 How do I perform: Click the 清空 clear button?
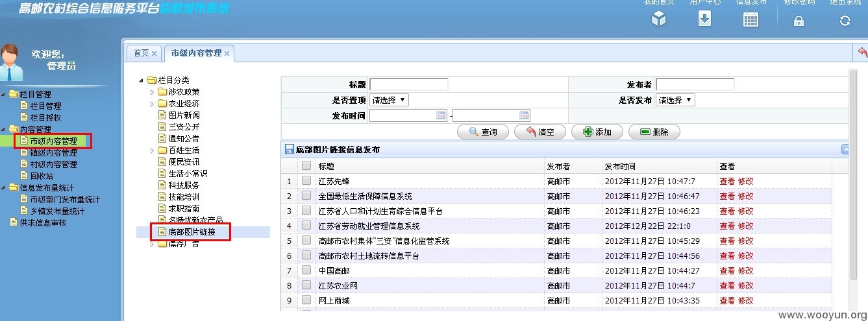pos(539,132)
